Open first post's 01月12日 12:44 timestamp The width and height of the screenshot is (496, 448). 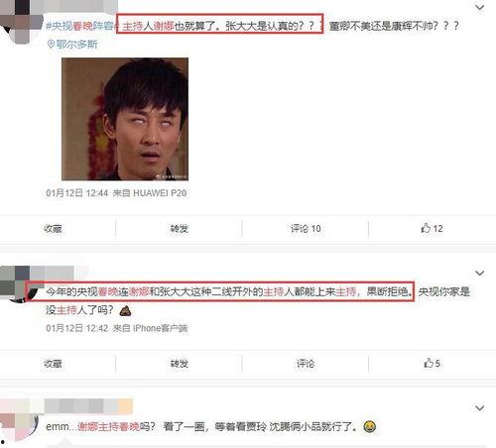pyautogui.click(x=76, y=193)
